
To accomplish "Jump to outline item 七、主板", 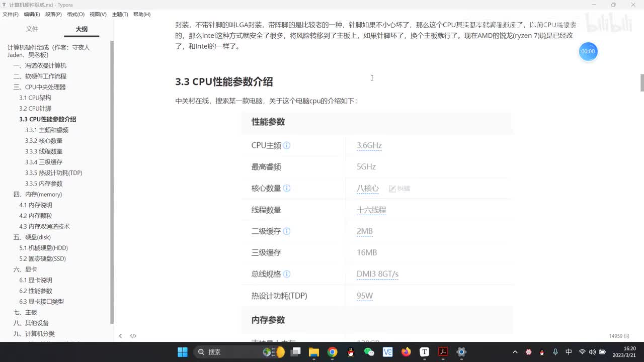I will tap(25, 312).
